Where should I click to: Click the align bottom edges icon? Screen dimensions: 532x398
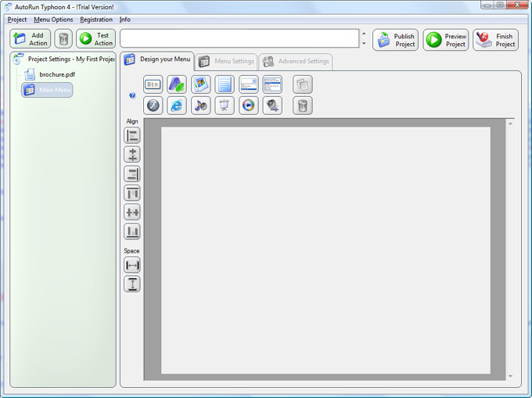(x=132, y=231)
